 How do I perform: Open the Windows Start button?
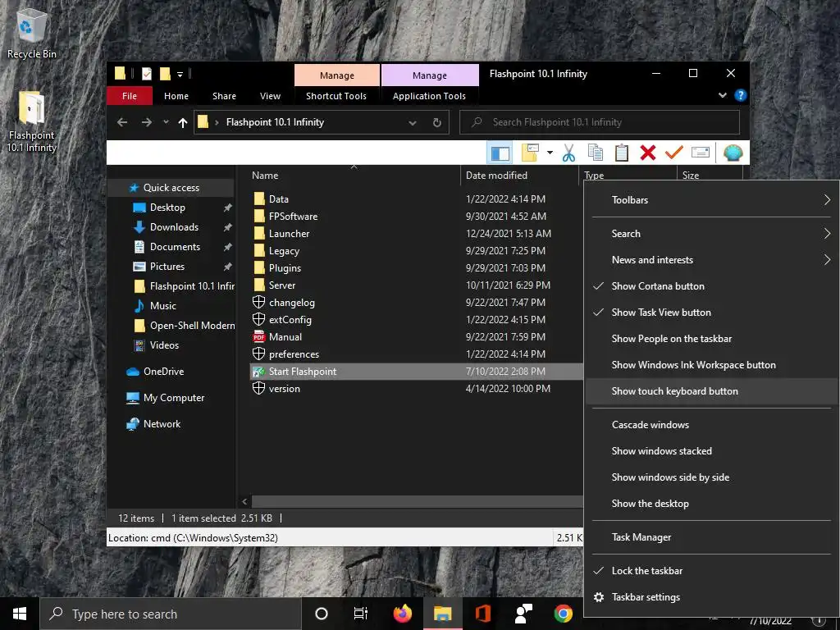[20, 614]
